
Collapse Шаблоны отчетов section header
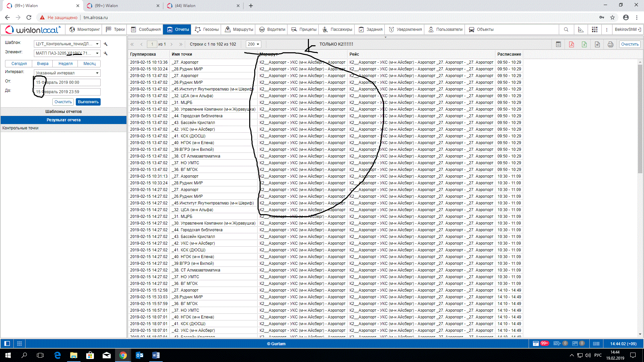tap(63, 112)
